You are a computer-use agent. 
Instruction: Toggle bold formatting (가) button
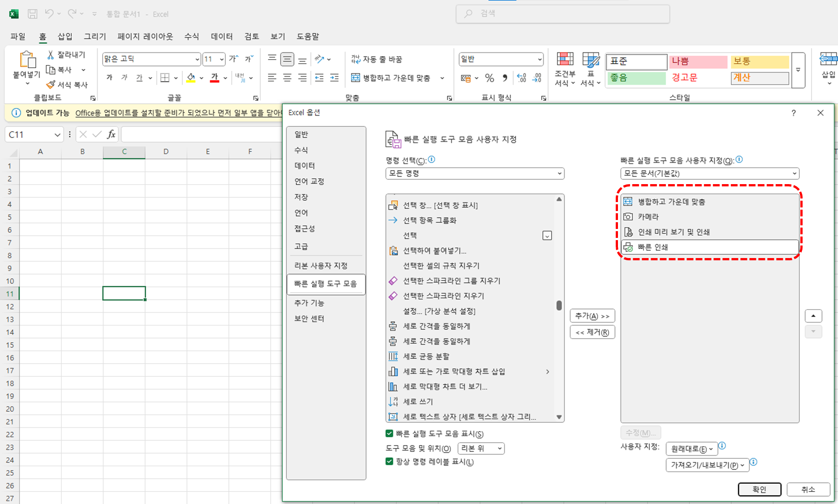tap(109, 78)
